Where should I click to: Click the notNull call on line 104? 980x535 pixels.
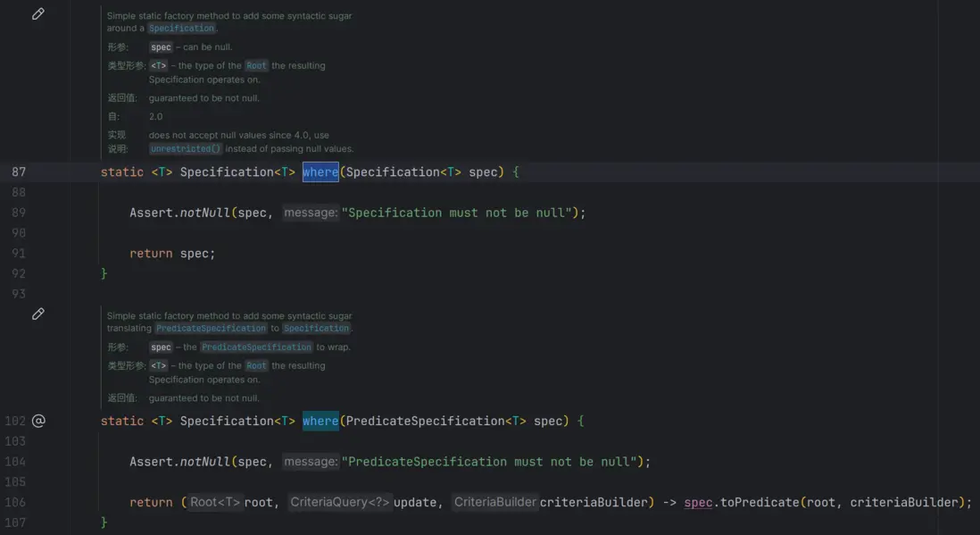pos(205,462)
